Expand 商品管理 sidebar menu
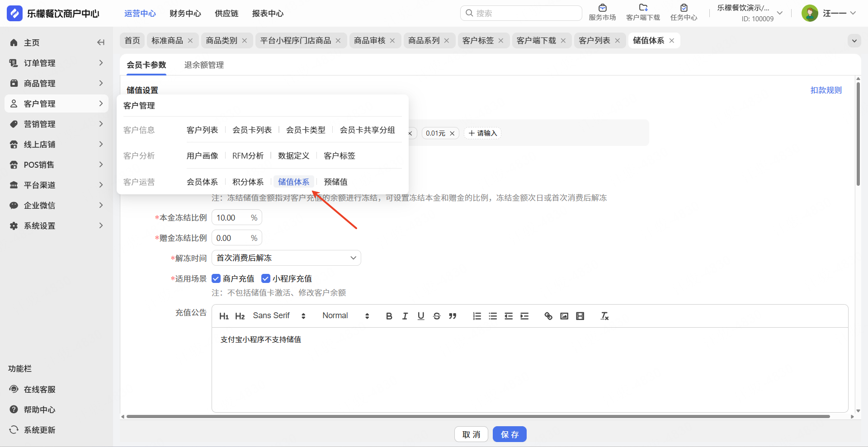Viewport: 868px width, 447px height. (x=57, y=83)
